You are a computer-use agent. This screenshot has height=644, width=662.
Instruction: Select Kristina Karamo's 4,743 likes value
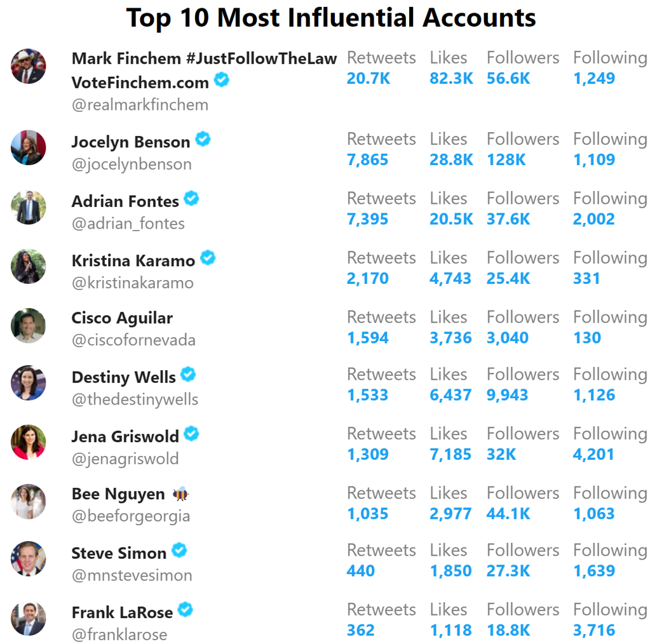(450, 279)
